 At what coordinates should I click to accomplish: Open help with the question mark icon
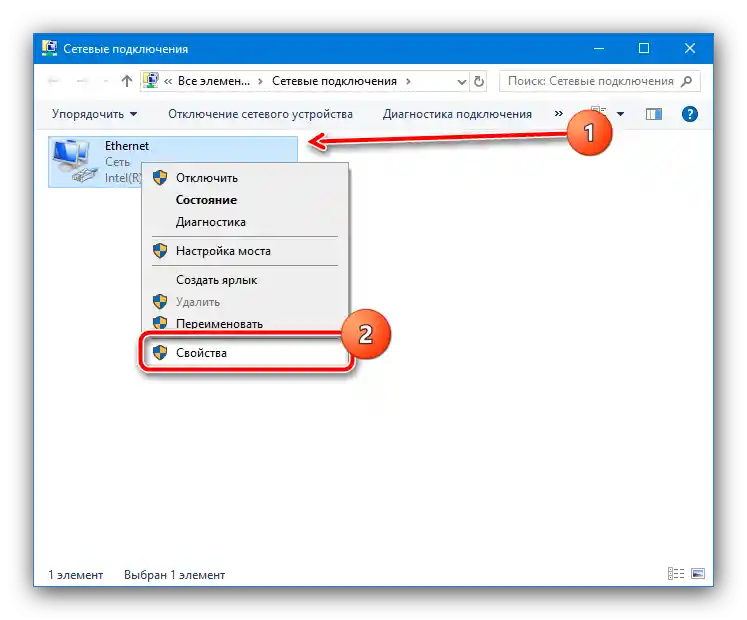689,114
